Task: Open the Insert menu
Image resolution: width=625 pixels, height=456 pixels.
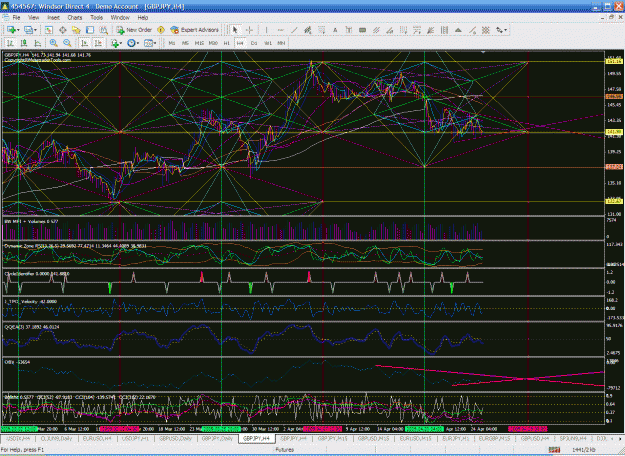Action: coord(53,18)
